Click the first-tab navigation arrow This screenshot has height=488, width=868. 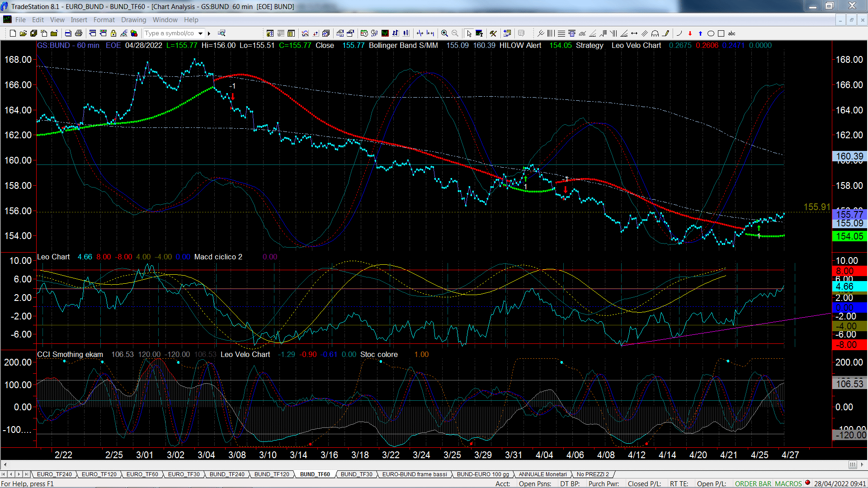(x=4, y=474)
